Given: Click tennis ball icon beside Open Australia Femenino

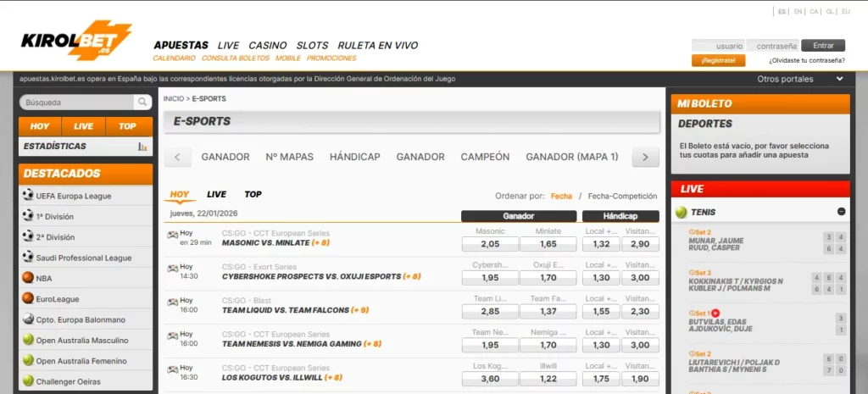Looking at the screenshot, I should pyautogui.click(x=28, y=360).
